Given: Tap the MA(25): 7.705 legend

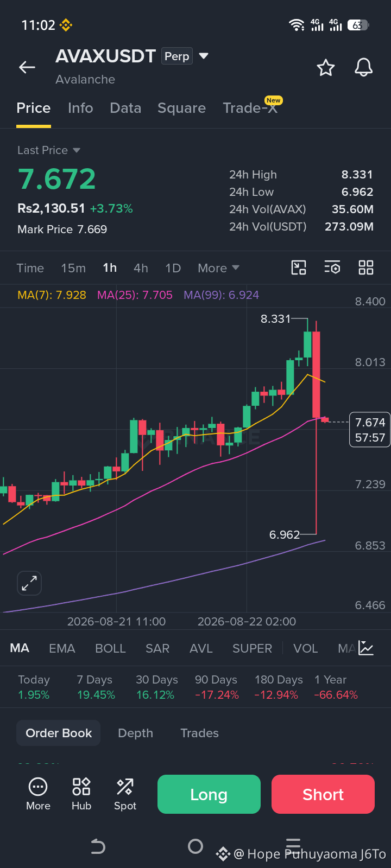Looking at the screenshot, I should point(135,295).
